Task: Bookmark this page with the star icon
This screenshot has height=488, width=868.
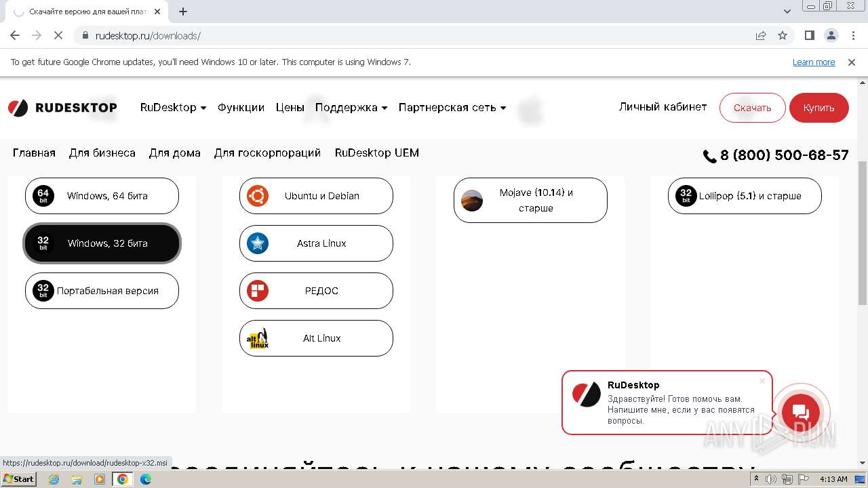Action: tap(783, 35)
